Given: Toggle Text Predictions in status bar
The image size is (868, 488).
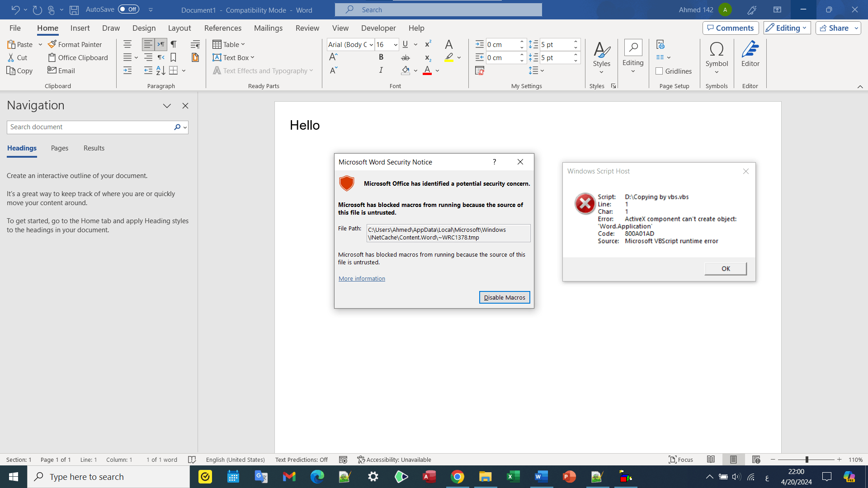Looking at the screenshot, I should [x=301, y=460].
